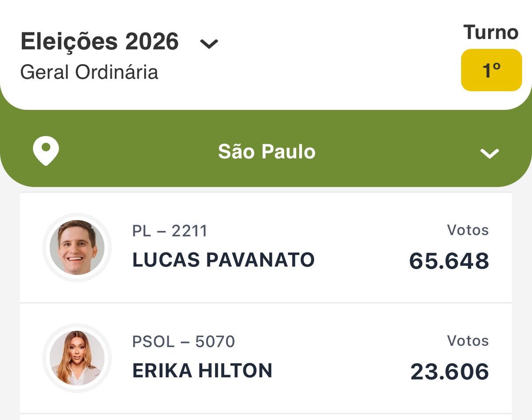Tap the Votos label for Erika Hilton

[468, 341]
